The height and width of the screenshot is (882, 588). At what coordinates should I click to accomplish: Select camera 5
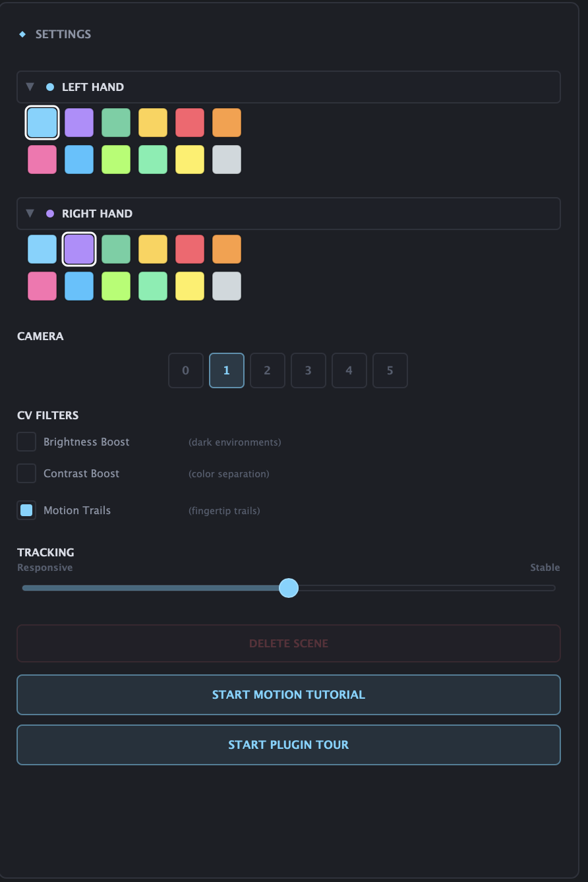(390, 370)
